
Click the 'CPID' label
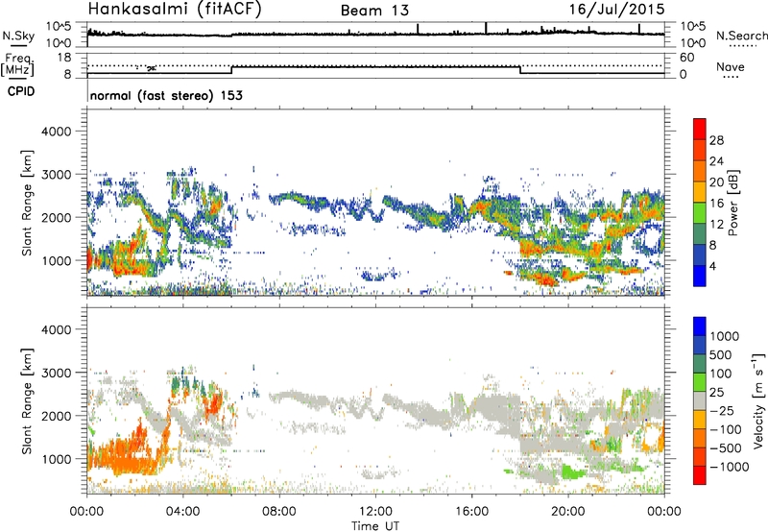[21, 91]
